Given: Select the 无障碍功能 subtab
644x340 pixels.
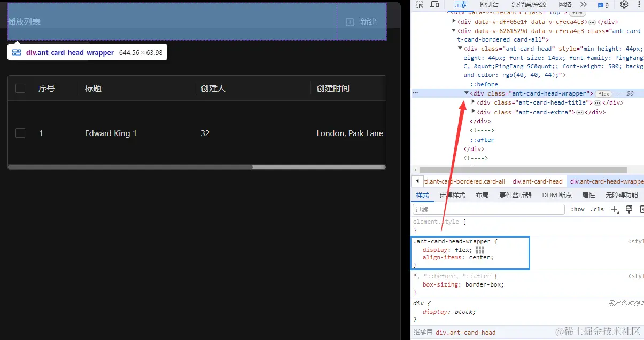Looking at the screenshot, I should (622, 195).
